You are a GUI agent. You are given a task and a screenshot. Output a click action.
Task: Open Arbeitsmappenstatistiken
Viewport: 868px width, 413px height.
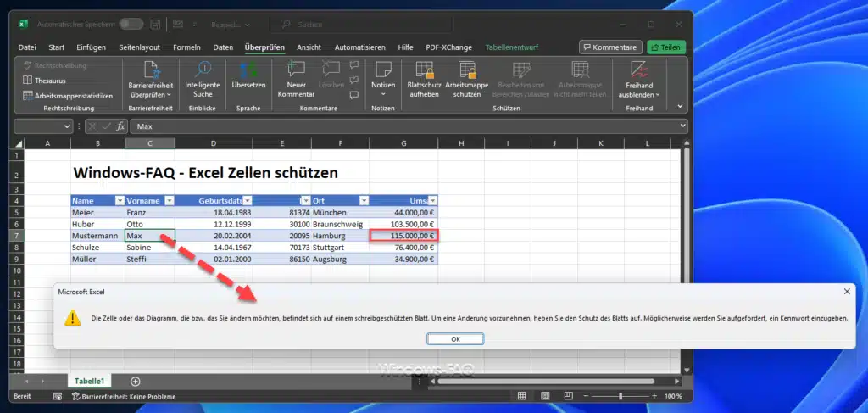68,96
